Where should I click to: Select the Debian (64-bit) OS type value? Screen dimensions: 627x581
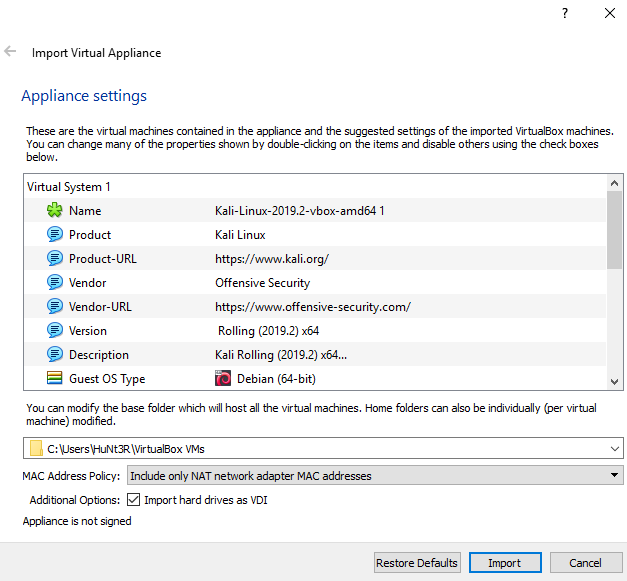click(x=276, y=379)
